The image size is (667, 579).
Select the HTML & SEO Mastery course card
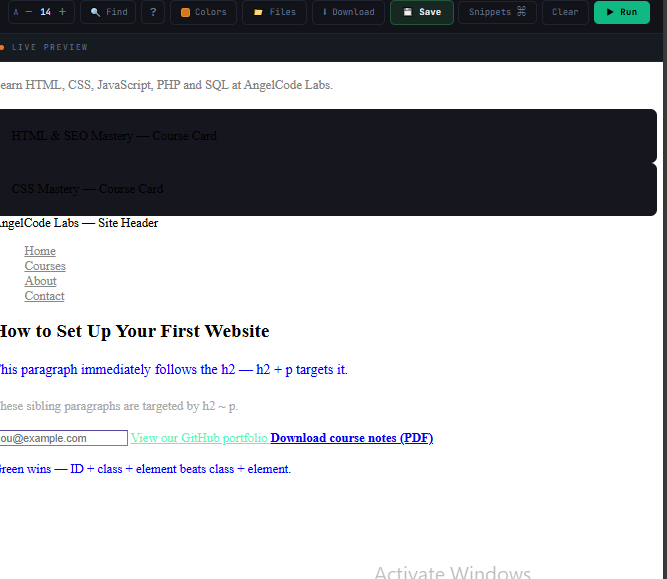328,136
